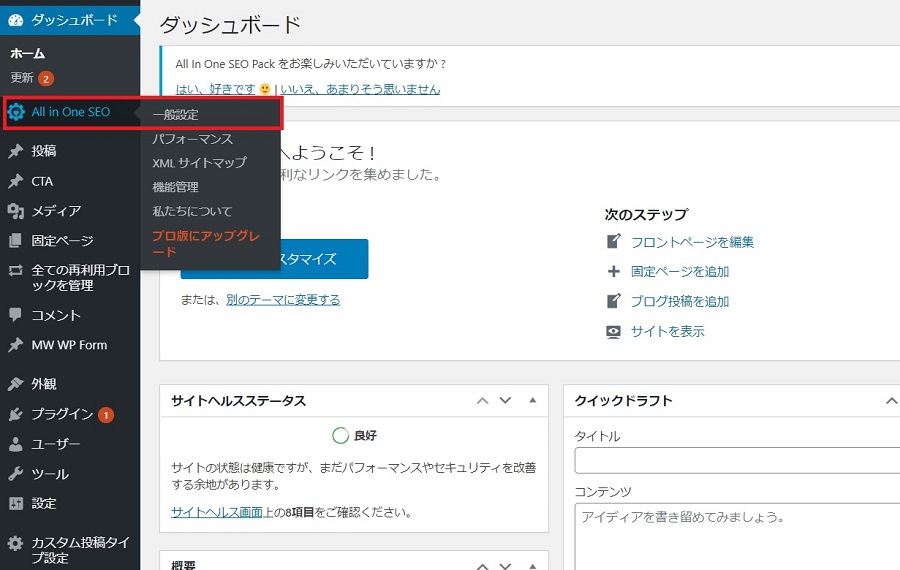Move サイトヘルスステータス panel up with up arrow
The height and width of the screenshot is (570, 900).
pos(483,401)
